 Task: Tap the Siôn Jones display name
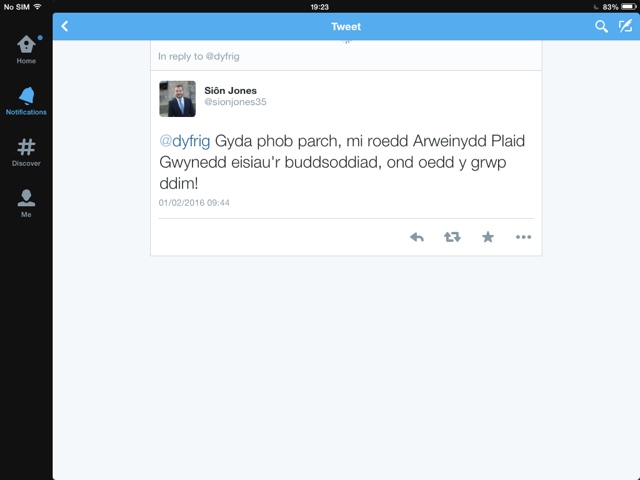[x=230, y=91]
